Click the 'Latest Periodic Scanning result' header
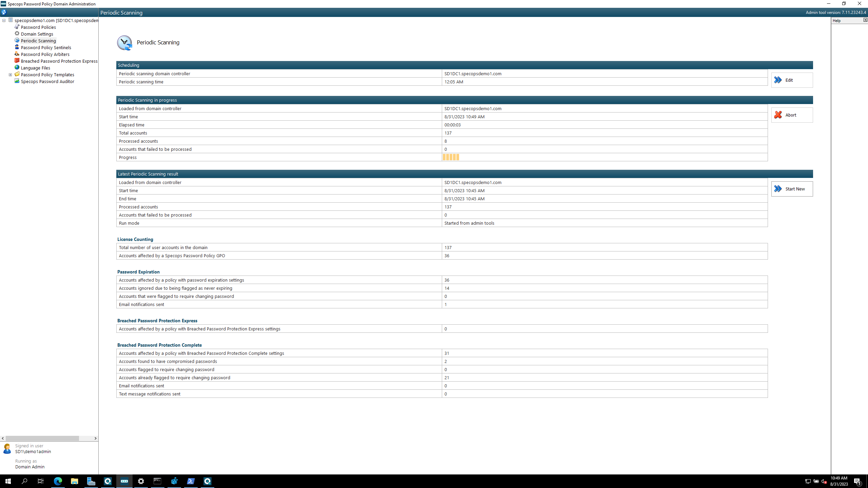 (x=465, y=174)
